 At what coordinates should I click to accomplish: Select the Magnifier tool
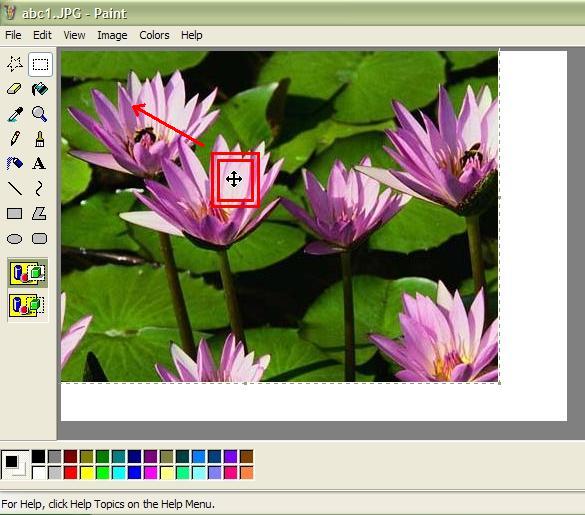click(40, 114)
